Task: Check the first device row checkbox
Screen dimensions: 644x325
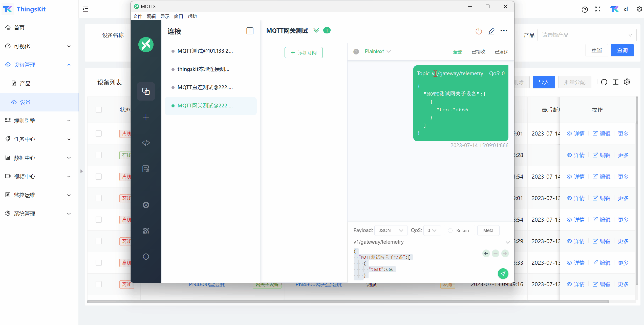Action: pos(99,133)
